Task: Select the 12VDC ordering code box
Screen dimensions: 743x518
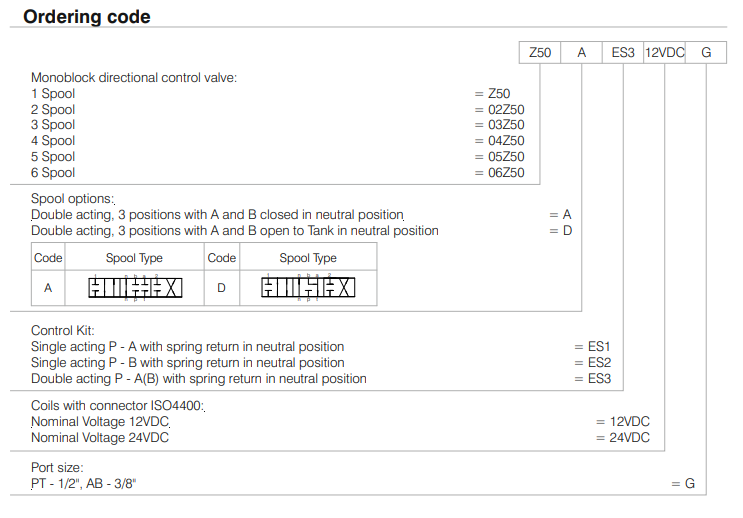Action: pos(664,53)
